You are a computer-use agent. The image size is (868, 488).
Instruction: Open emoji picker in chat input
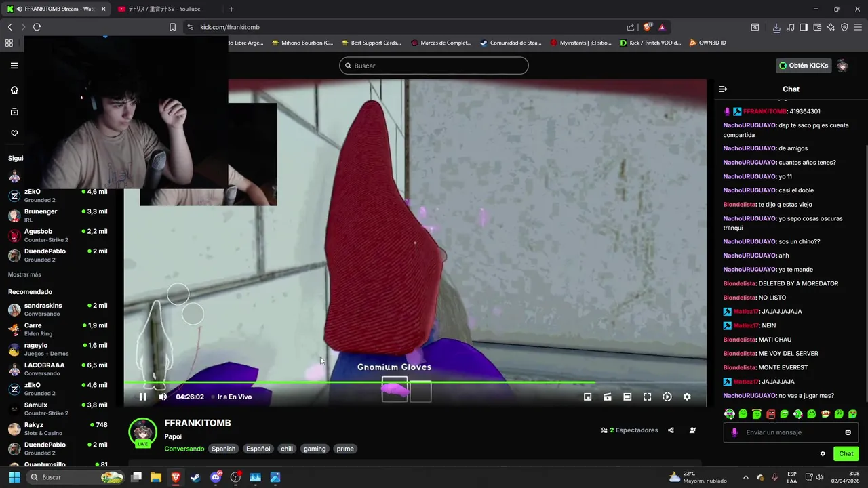[848, 432]
